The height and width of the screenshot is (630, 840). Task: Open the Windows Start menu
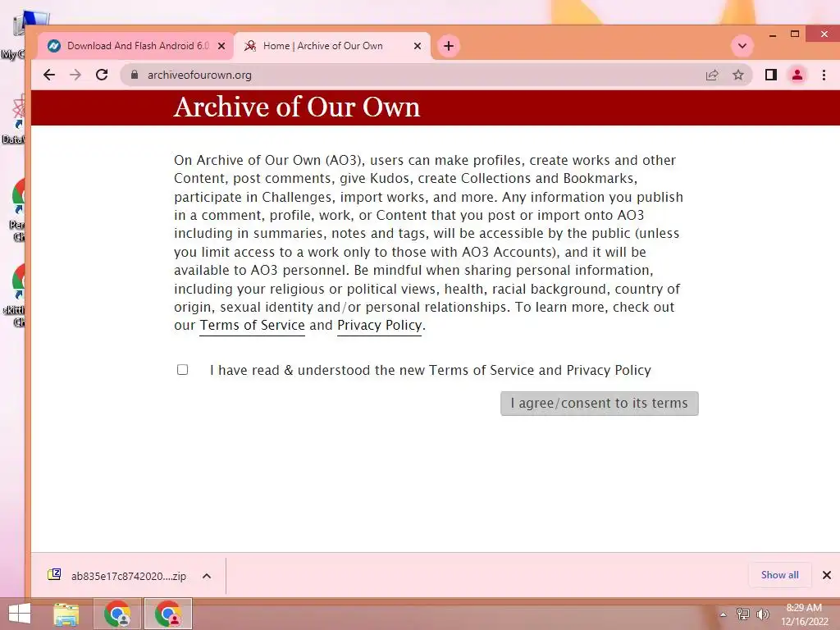pos(20,614)
